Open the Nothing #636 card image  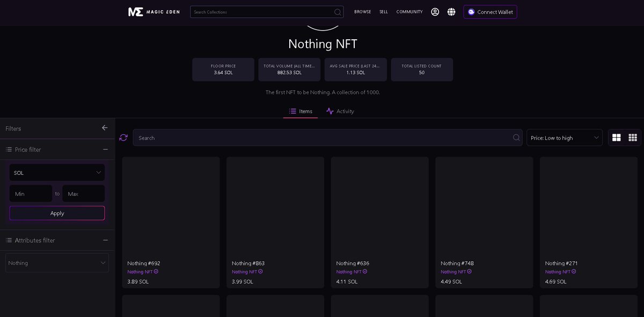(x=379, y=206)
